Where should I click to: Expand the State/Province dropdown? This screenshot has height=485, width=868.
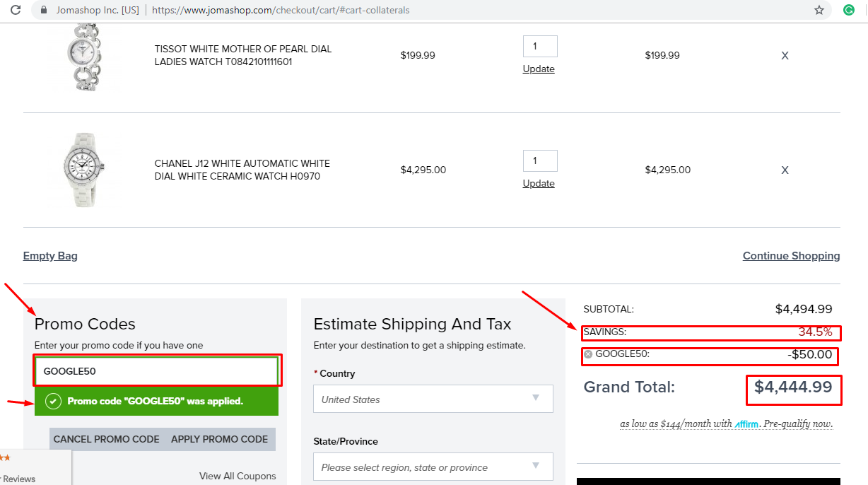click(x=433, y=467)
